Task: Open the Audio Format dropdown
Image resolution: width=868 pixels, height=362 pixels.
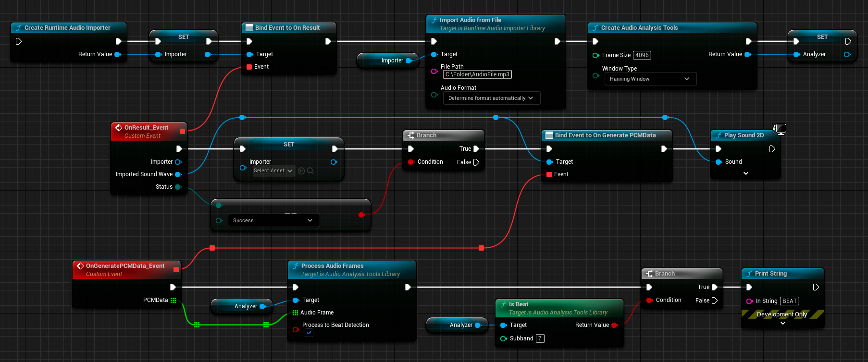Action: click(x=491, y=98)
